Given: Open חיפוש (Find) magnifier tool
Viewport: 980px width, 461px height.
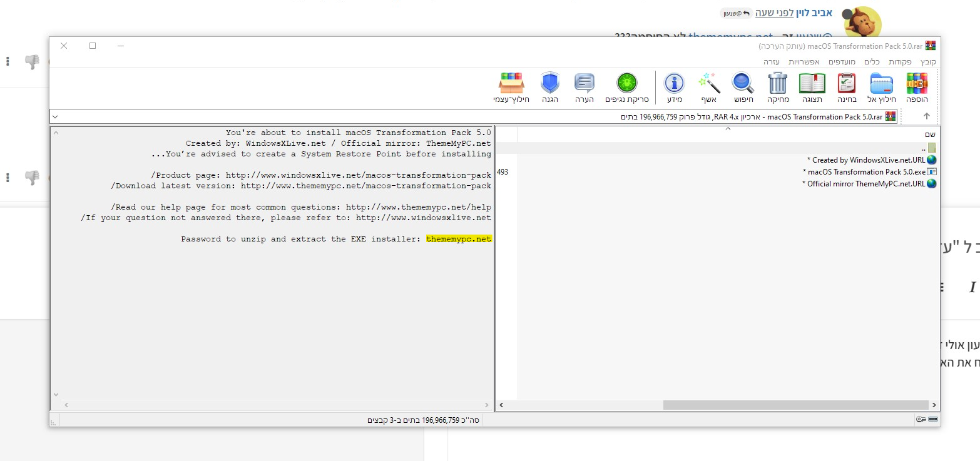Looking at the screenshot, I should [743, 88].
